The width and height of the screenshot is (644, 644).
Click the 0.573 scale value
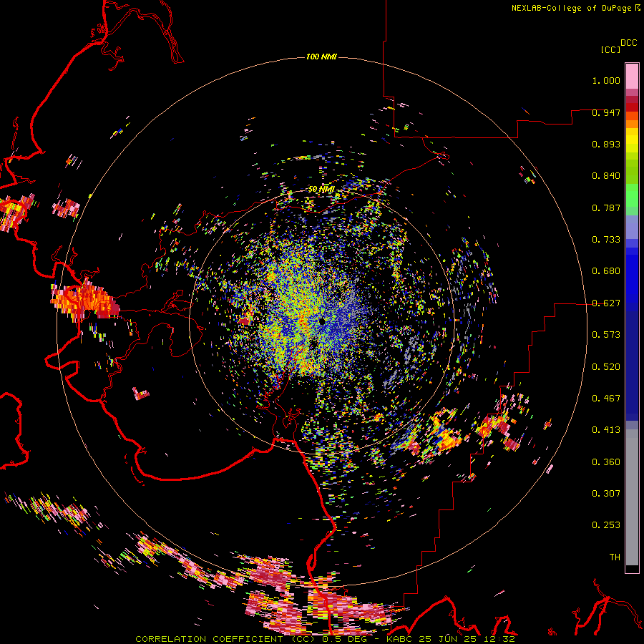pos(606,335)
